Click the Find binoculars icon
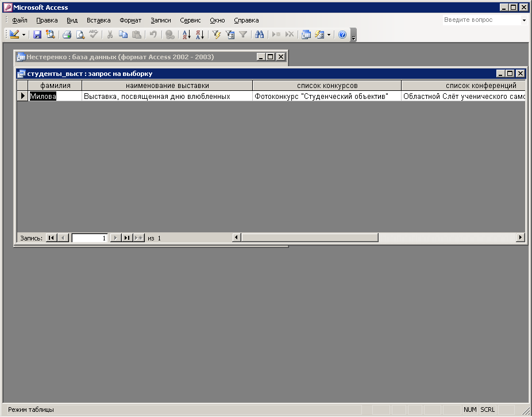 (x=260, y=35)
